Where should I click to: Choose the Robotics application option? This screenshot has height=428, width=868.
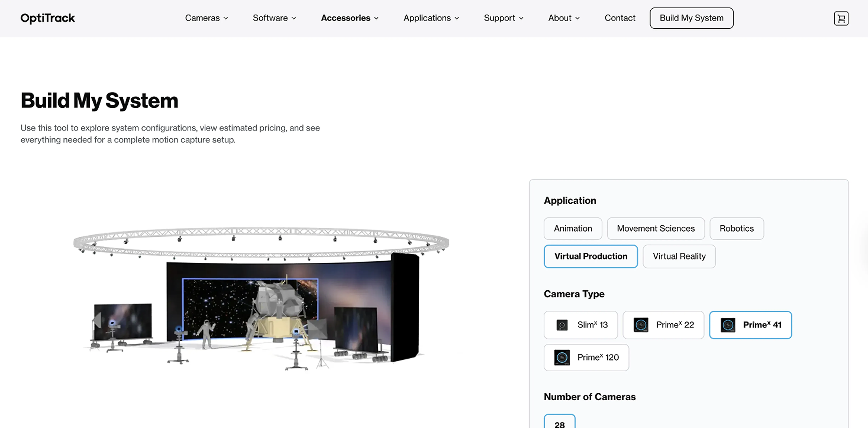[736, 229]
